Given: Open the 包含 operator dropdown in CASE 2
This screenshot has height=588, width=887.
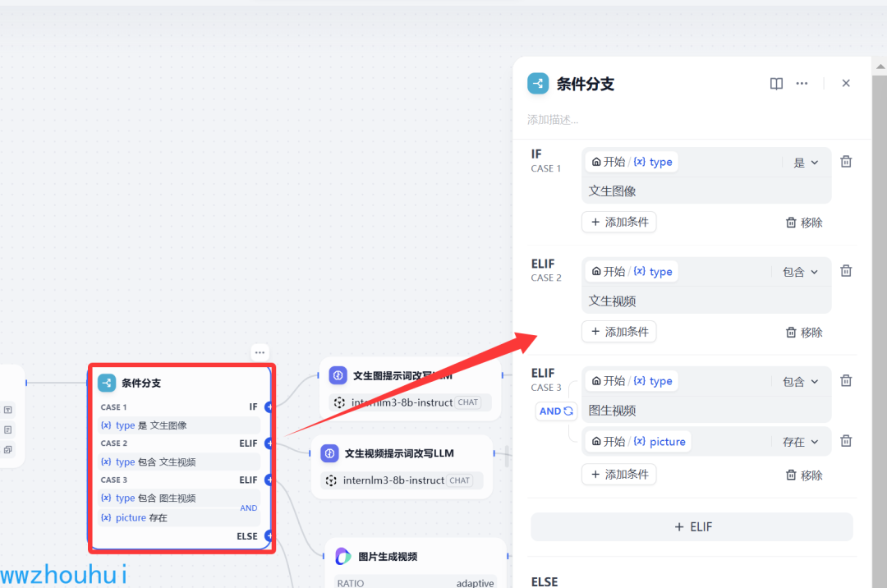Looking at the screenshot, I should (x=801, y=272).
